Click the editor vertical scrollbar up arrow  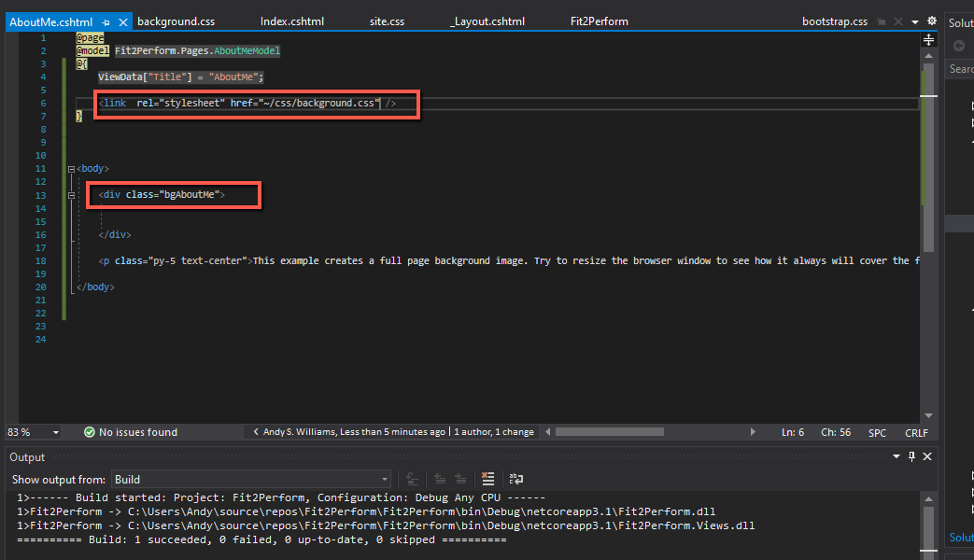[928, 56]
